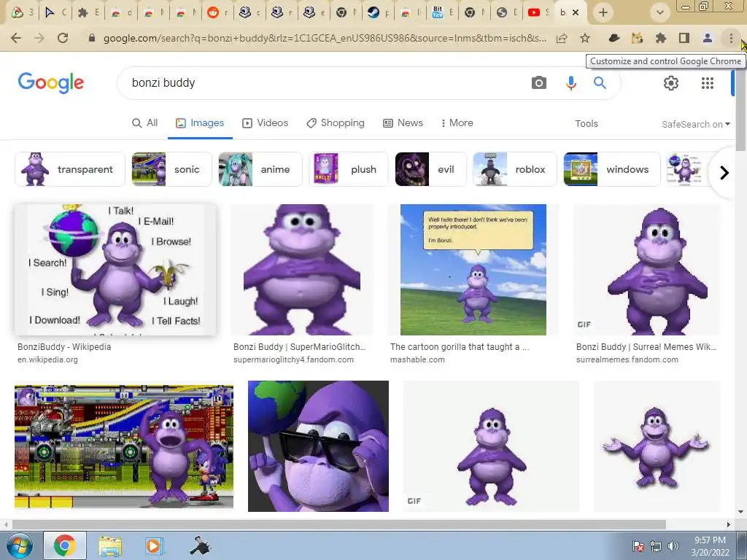Close the current bonzi buddy tab
The height and width of the screenshot is (560, 747).
(x=576, y=12)
